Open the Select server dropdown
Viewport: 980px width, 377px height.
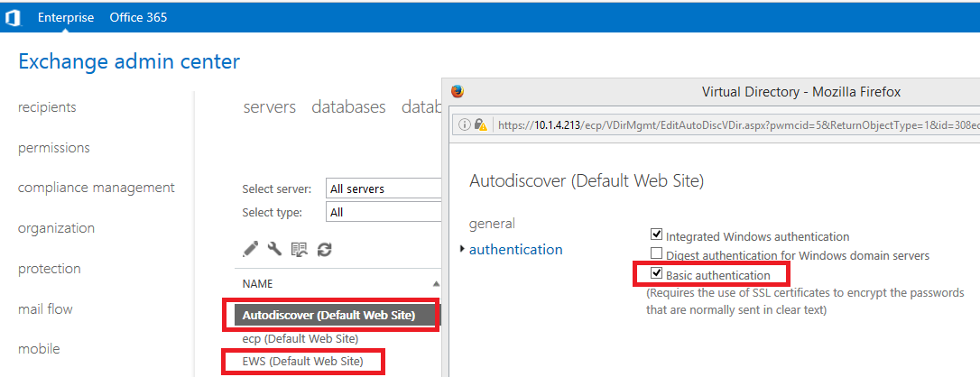384,189
